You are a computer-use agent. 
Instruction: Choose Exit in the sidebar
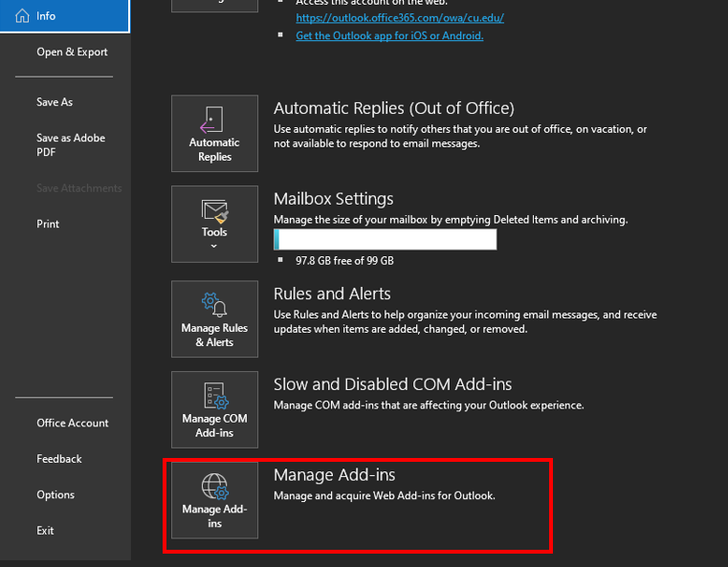coord(45,531)
